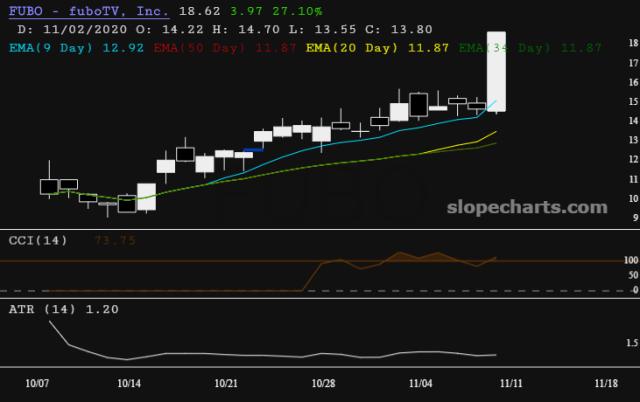Click the 10/07 date on the time axis

37,383
